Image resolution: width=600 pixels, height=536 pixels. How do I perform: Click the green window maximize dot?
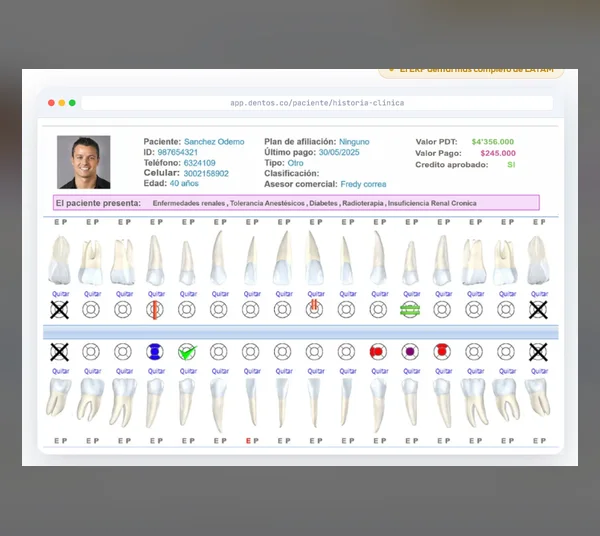coord(72,103)
